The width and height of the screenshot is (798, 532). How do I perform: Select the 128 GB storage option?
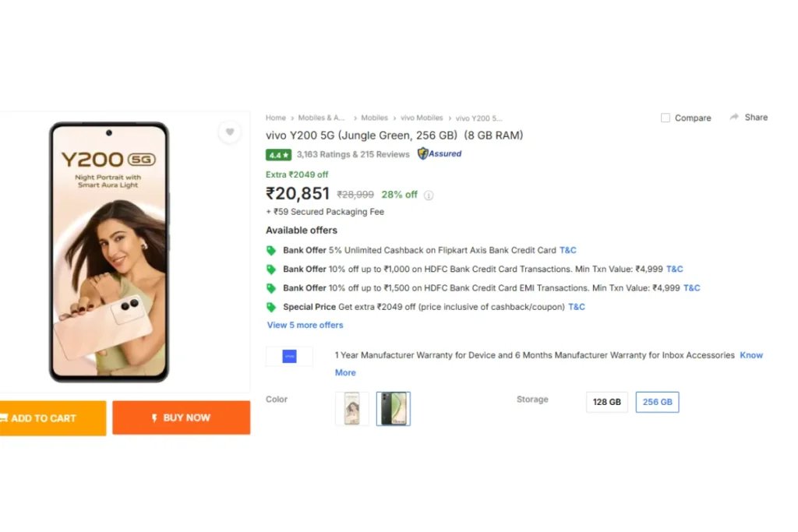coord(606,402)
